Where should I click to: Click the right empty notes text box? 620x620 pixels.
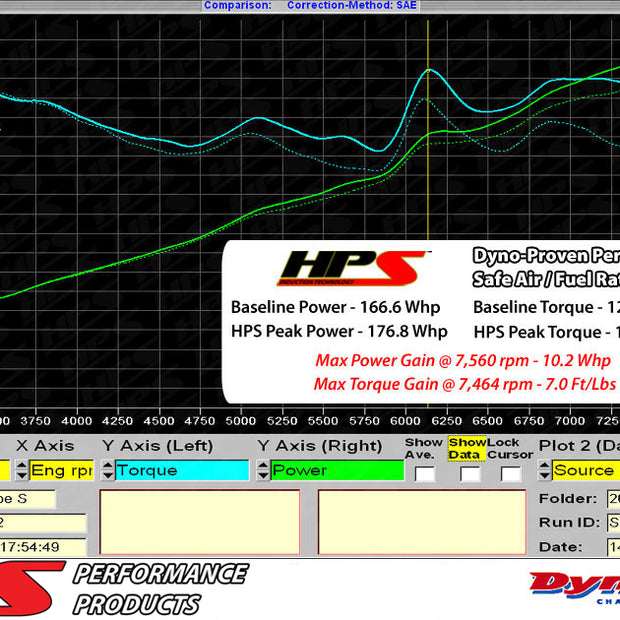pos(422,522)
